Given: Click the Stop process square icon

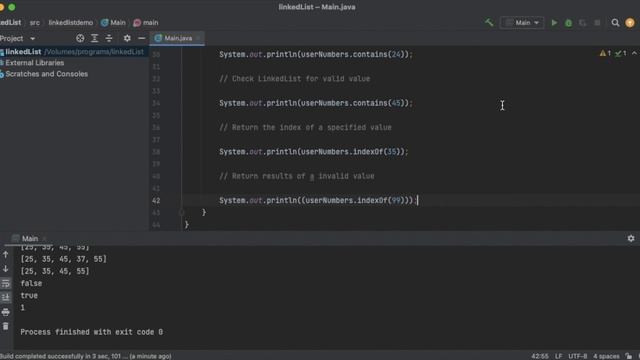Looking at the screenshot, I should [x=597, y=23].
